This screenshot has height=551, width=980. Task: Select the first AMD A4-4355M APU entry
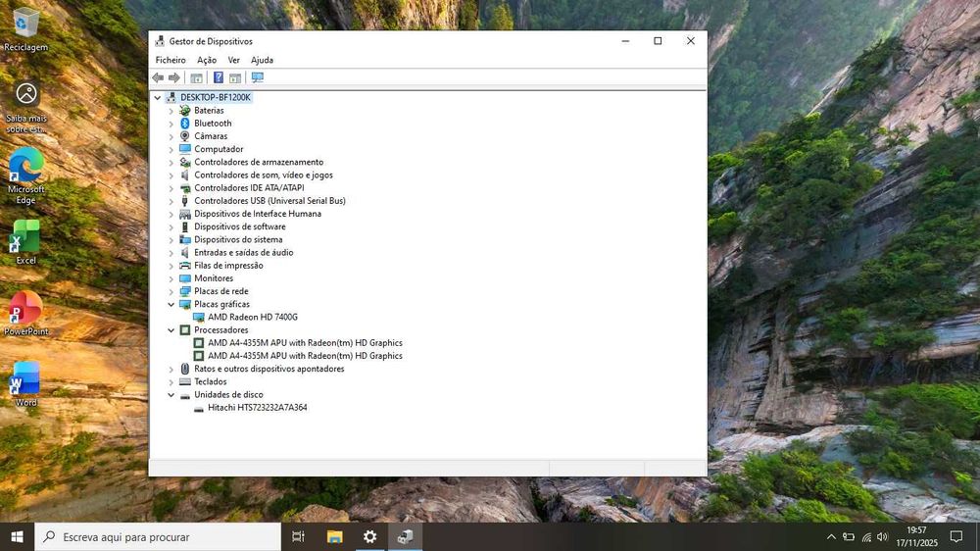point(305,343)
